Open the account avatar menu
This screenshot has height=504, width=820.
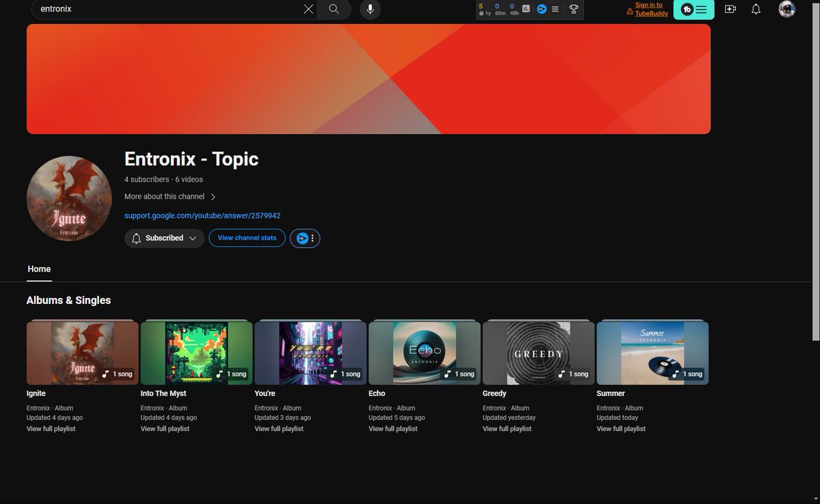coord(787,9)
